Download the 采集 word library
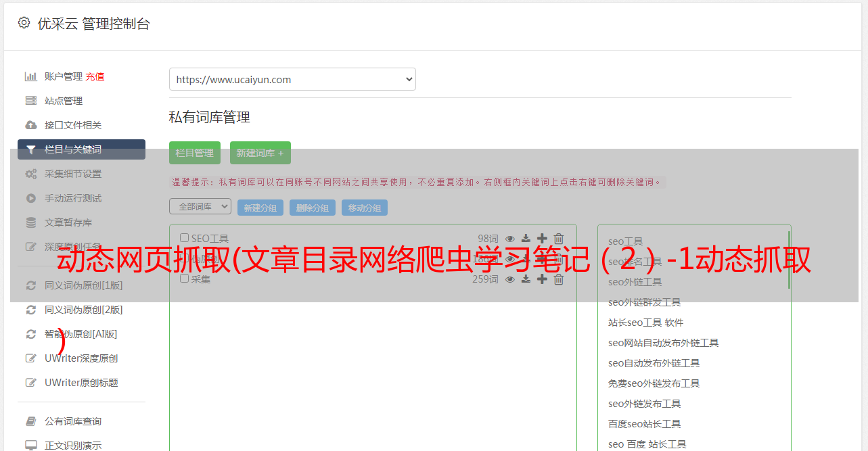This screenshot has width=868, height=451. [526, 279]
